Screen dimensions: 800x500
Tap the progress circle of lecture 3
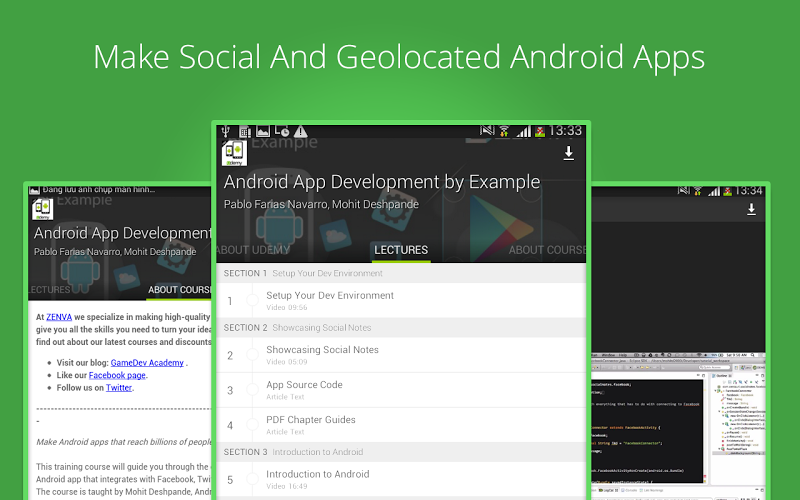[253, 390]
